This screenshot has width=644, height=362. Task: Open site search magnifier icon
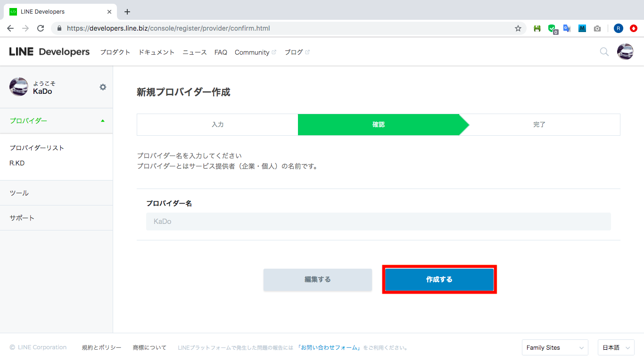[604, 52]
